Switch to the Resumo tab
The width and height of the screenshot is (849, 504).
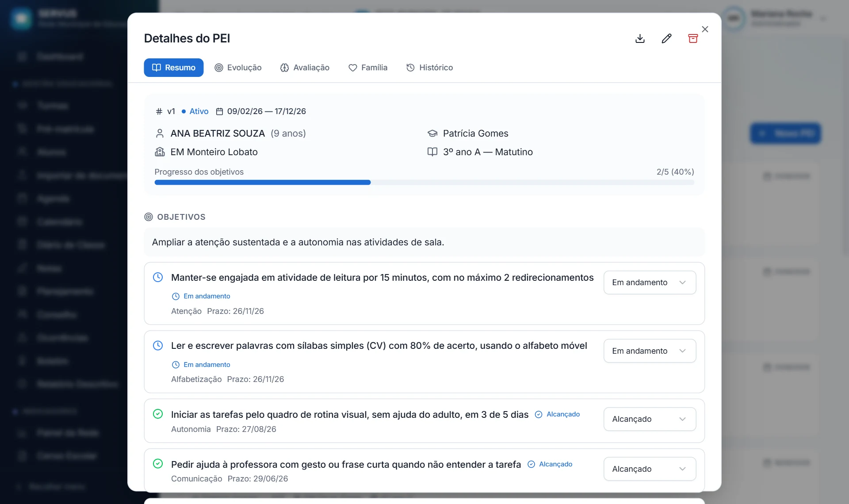point(174,68)
